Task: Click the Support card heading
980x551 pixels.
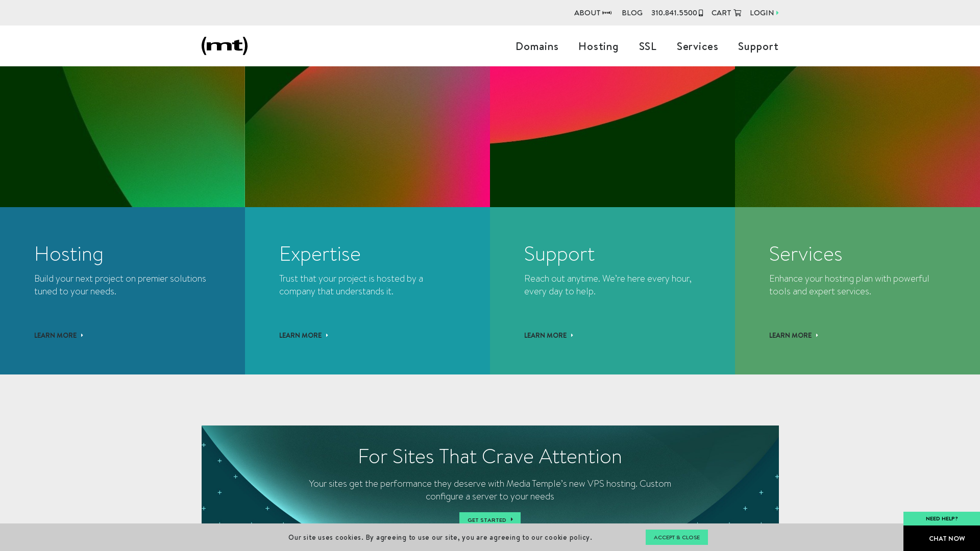Action: tap(559, 254)
